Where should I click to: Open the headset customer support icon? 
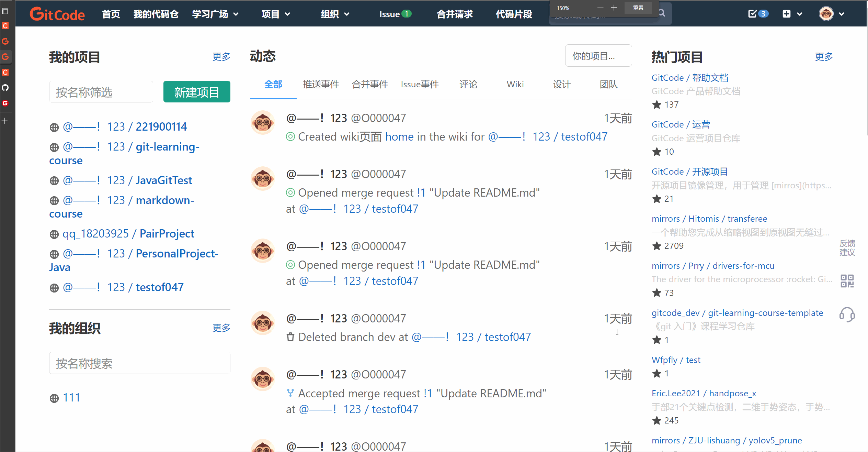click(x=847, y=315)
